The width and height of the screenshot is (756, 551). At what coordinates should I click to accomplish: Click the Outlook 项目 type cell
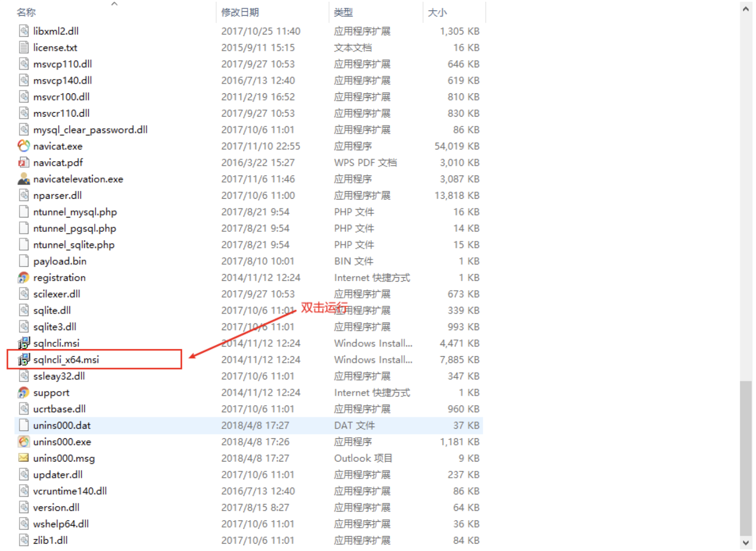pyautogui.click(x=363, y=458)
